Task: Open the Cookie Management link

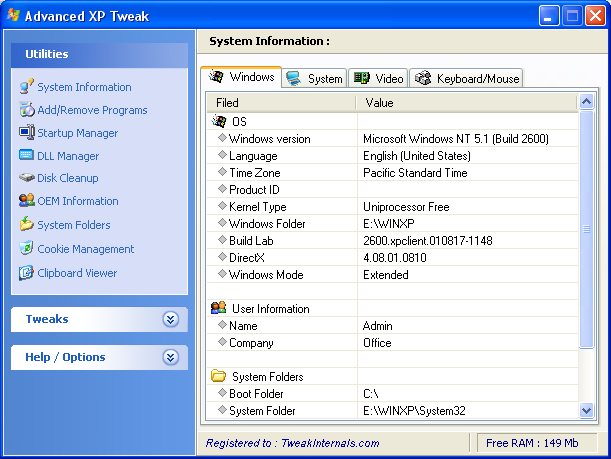Action: click(85, 249)
